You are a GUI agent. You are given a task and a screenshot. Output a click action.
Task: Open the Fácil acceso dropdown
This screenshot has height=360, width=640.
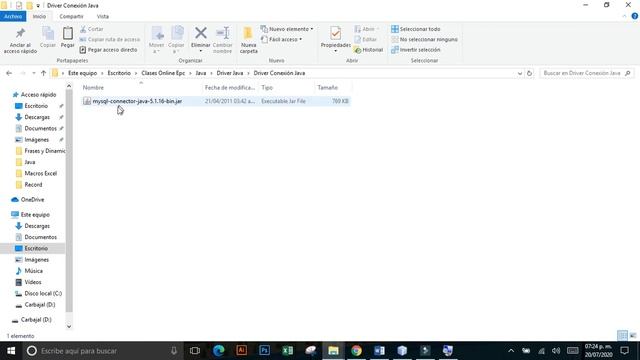pos(282,39)
